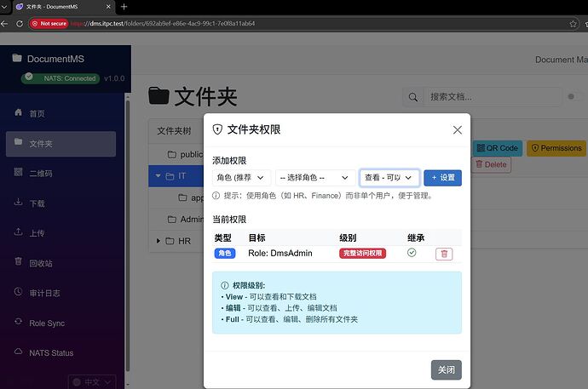Viewport: 588px width, 389px height.
Task: Open a new browser tab
Action: click(124, 6)
